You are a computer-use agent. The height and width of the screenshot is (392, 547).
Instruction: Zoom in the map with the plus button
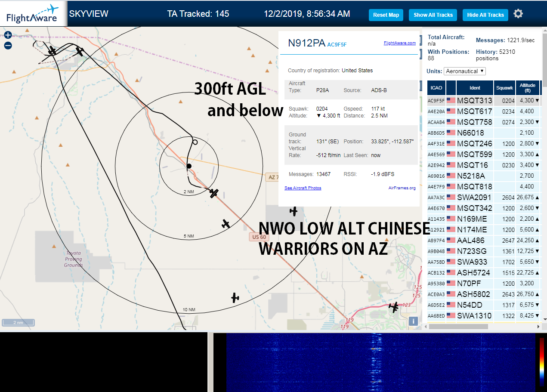(x=8, y=35)
